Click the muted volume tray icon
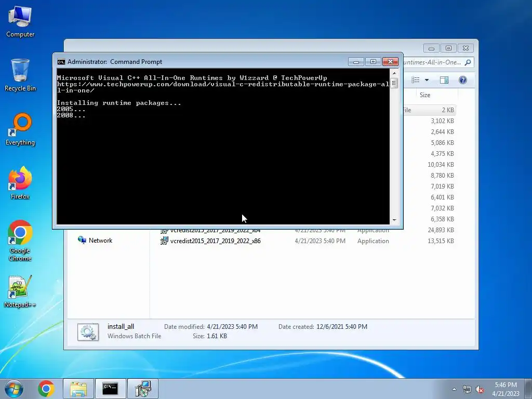 coord(480,389)
